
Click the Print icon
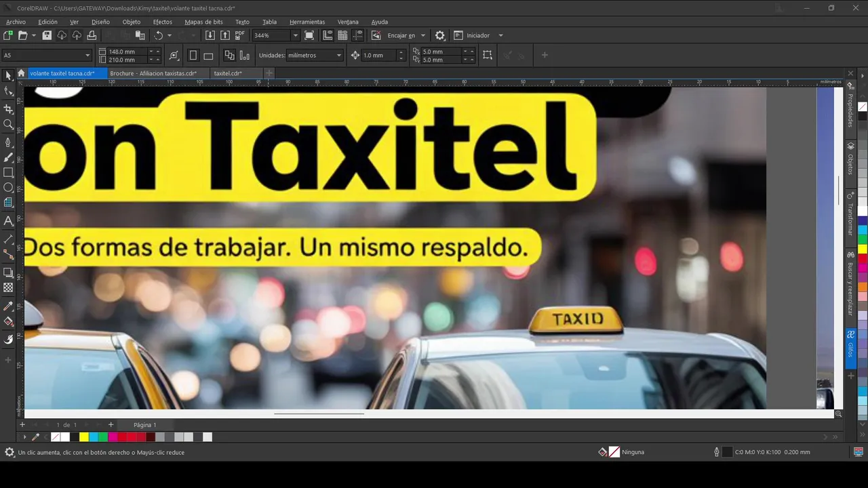pos(92,35)
